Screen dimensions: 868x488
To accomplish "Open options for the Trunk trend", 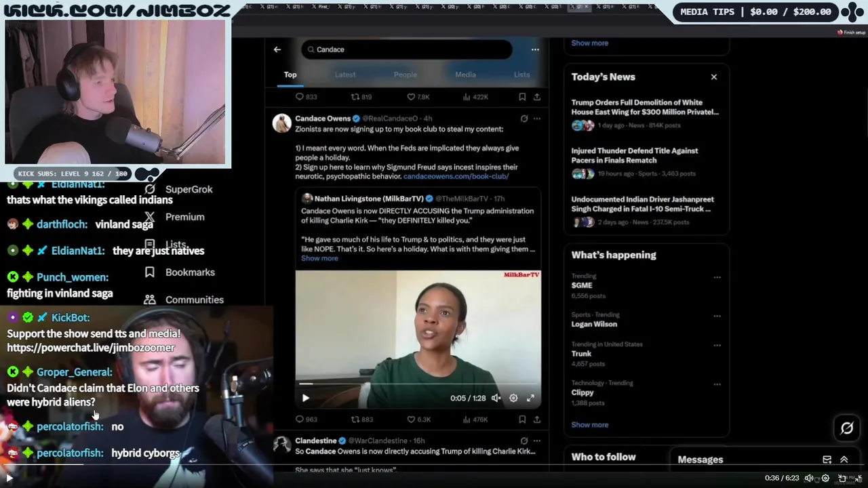I will tap(717, 345).
